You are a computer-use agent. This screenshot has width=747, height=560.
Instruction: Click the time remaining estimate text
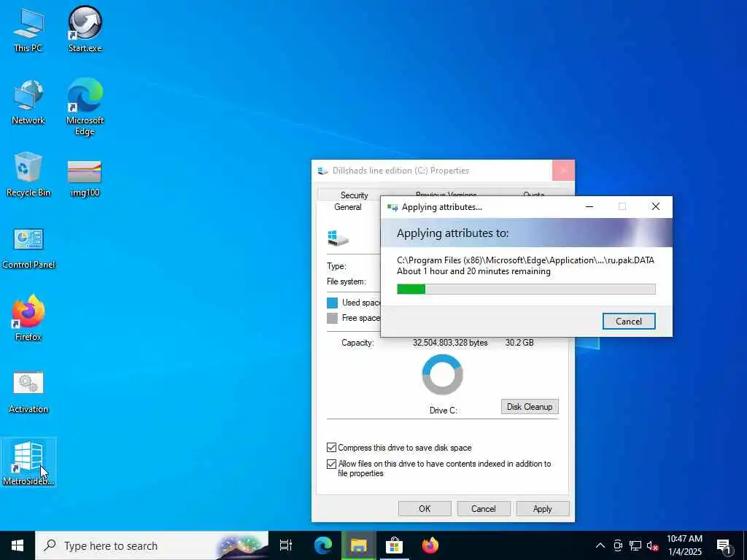pyautogui.click(x=473, y=271)
